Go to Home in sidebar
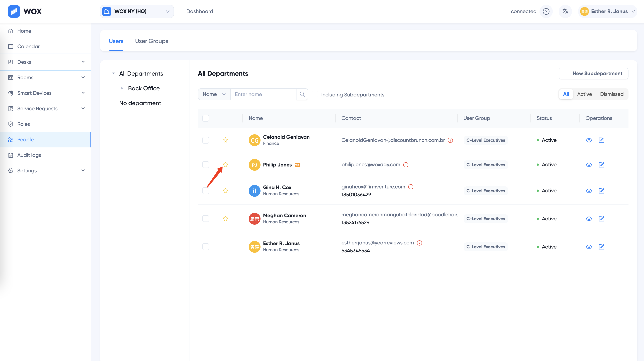644x361 pixels. click(45, 31)
